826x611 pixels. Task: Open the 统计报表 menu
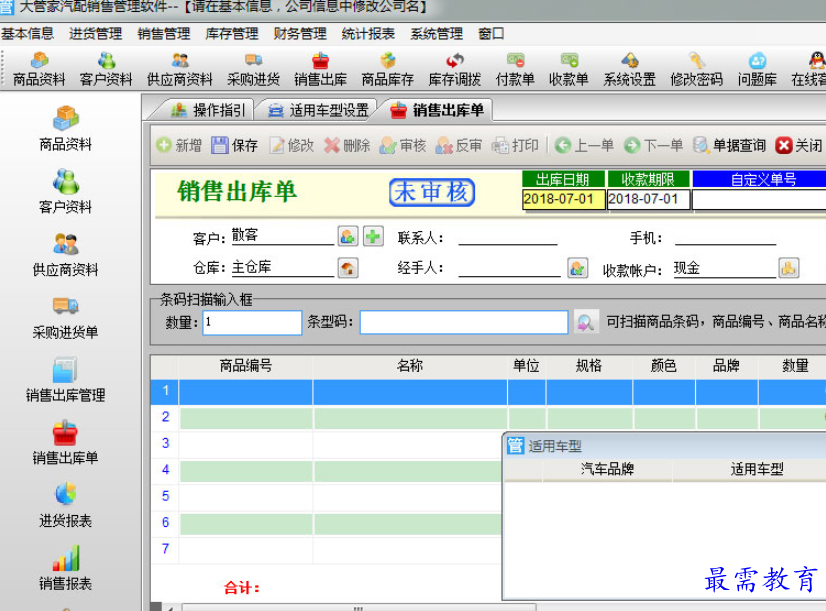click(x=368, y=34)
